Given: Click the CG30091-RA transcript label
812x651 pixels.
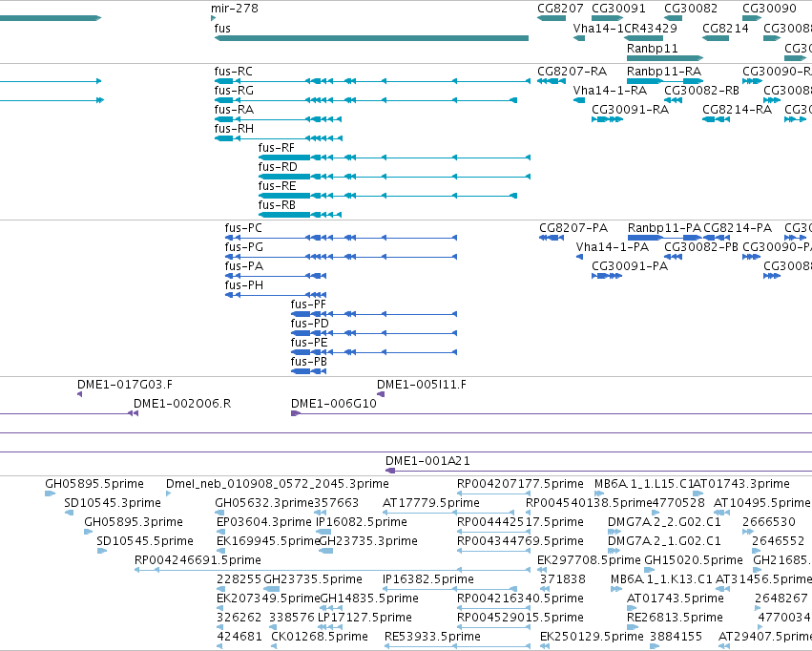Looking at the screenshot, I should tap(631, 109).
